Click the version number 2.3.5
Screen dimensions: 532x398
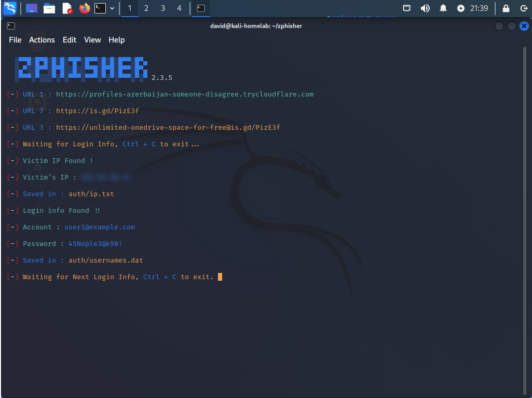[x=162, y=78]
